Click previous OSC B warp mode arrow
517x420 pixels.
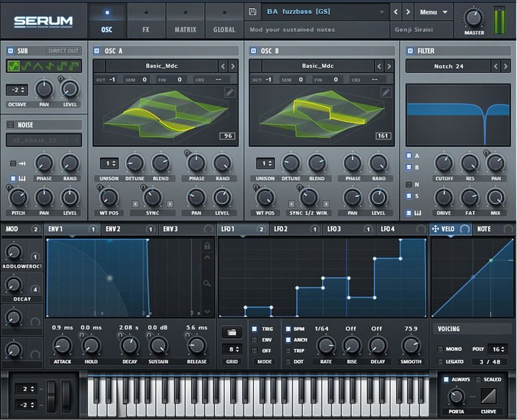[292, 204]
